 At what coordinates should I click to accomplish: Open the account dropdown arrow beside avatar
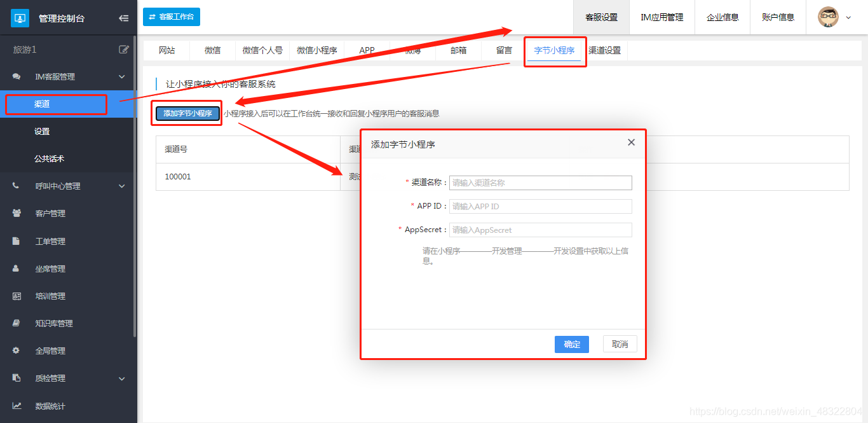click(x=848, y=18)
